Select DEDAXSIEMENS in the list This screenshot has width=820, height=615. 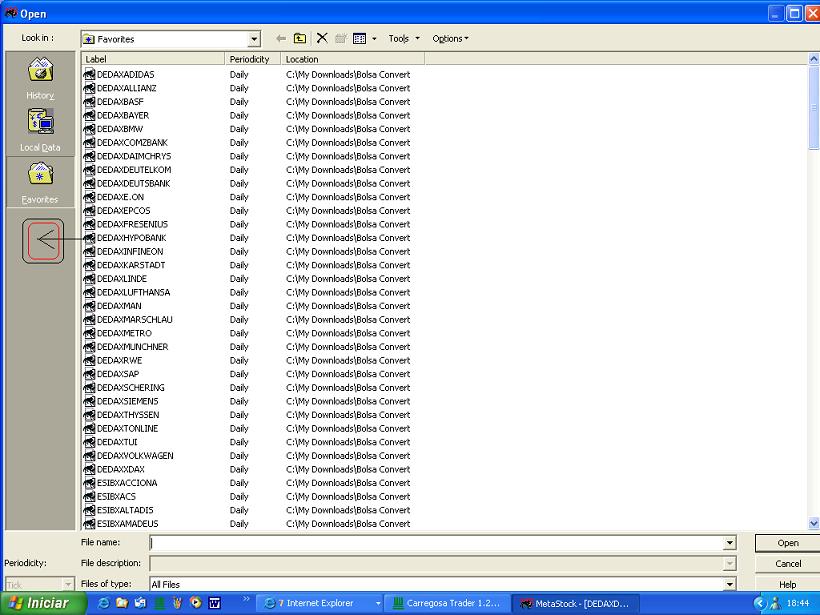click(128, 401)
